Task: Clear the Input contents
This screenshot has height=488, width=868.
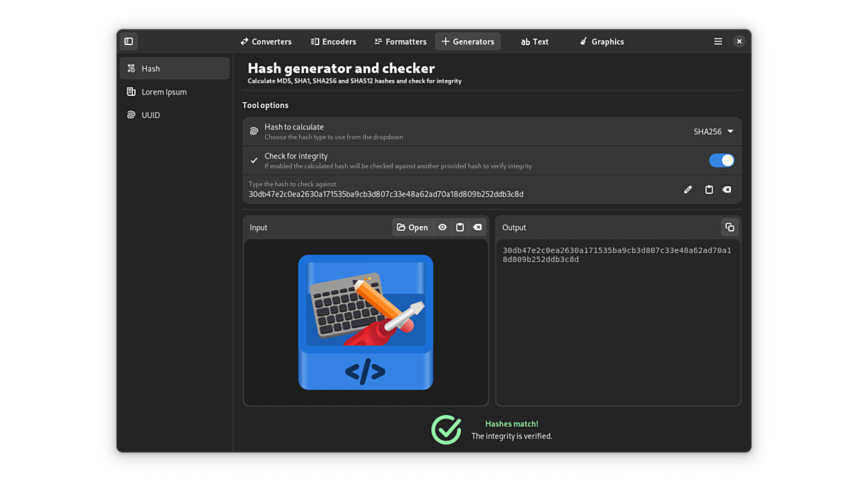Action: click(477, 227)
